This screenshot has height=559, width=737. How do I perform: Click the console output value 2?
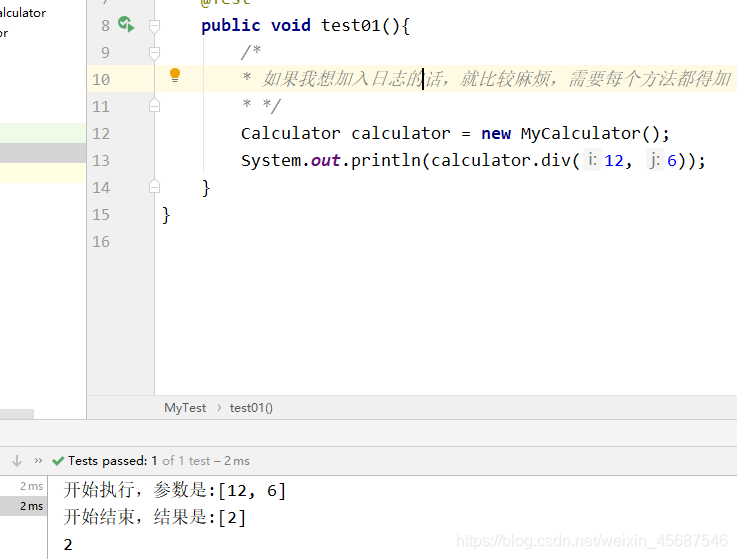[68, 544]
